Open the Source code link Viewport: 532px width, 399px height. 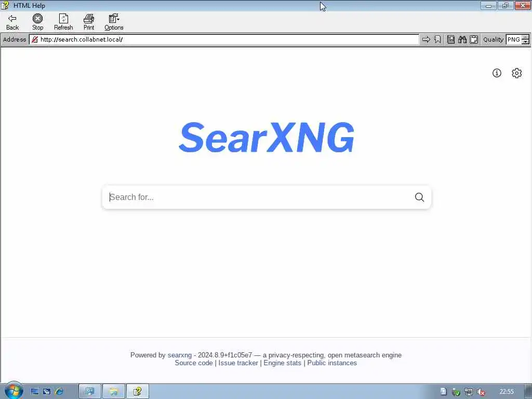pos(194,363)
